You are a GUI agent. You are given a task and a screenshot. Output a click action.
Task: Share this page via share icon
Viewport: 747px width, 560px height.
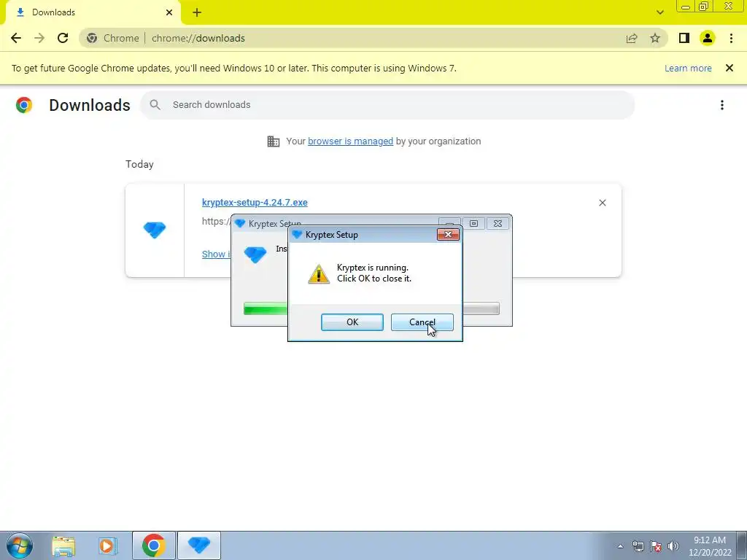(632, 38)
